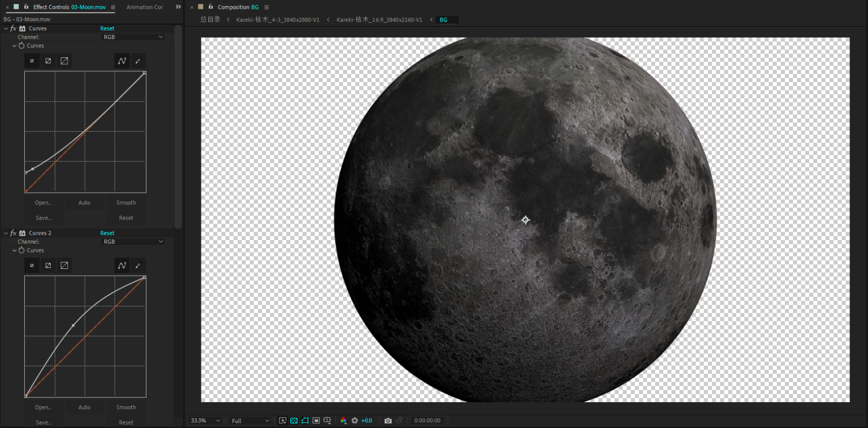Click Reset button under the first curve graph
The height and width of the screenshot is (428, 868).
tap(126, 218)
